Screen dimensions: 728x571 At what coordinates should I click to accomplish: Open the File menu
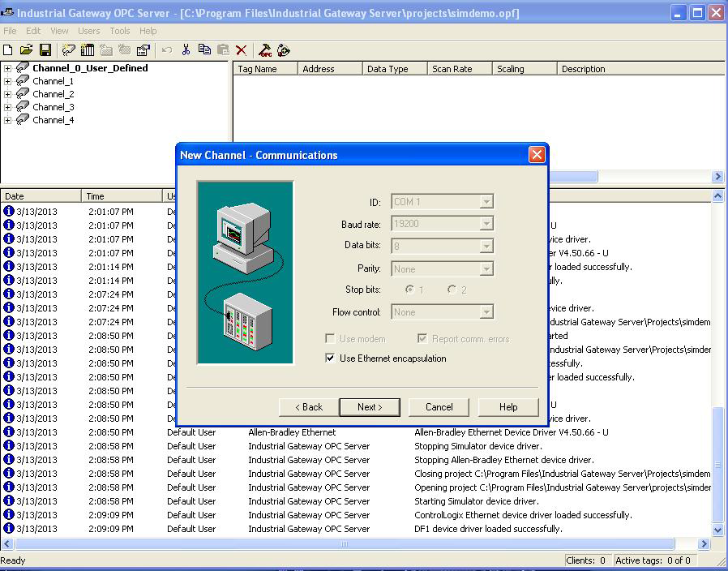click(10, 31)
